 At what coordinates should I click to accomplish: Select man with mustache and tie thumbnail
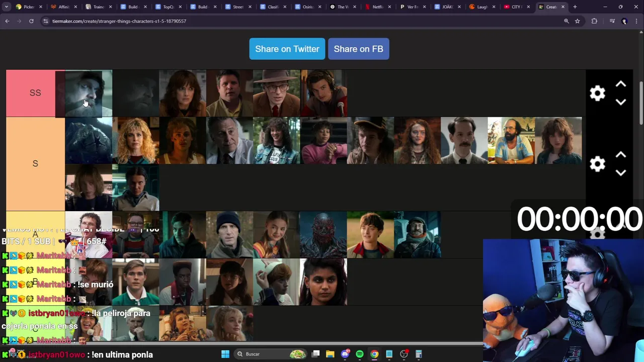(464, 141)
